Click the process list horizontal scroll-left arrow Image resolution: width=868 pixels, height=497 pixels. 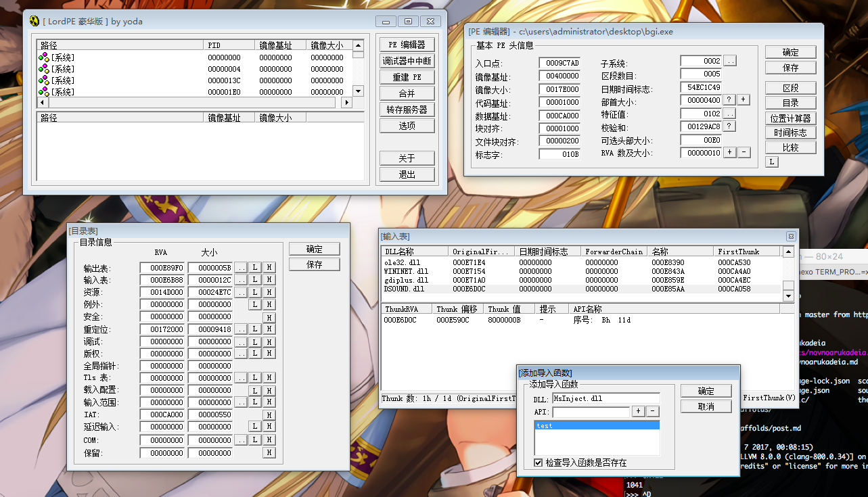43,102
